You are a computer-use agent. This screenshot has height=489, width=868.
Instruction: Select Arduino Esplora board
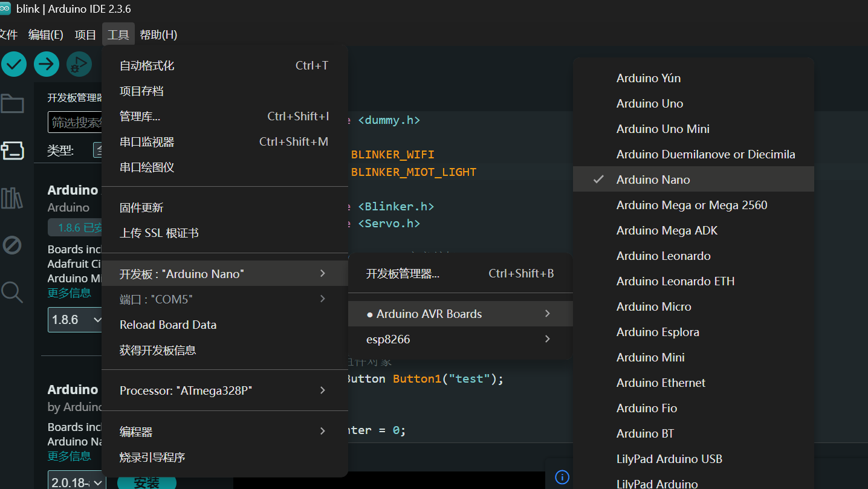(x=693, y=332)
